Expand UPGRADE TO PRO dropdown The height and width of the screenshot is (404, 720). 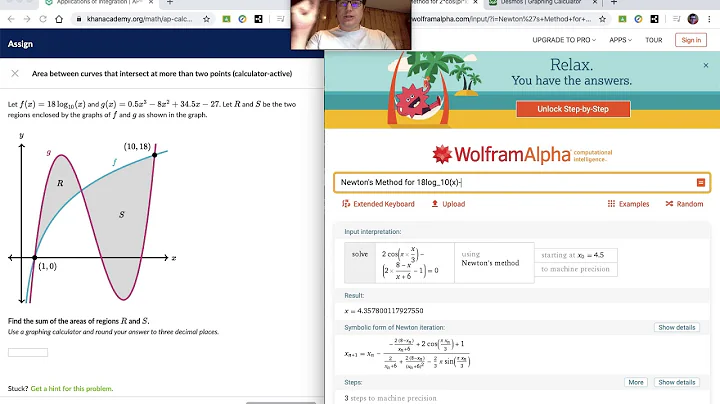pyautogui.click(x=564, y=40)
